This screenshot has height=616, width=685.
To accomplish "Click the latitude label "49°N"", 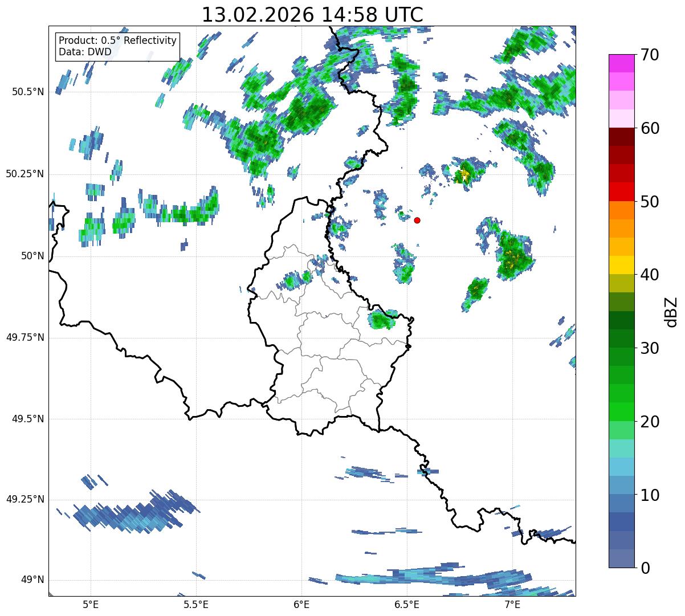I will pos(32,580).
